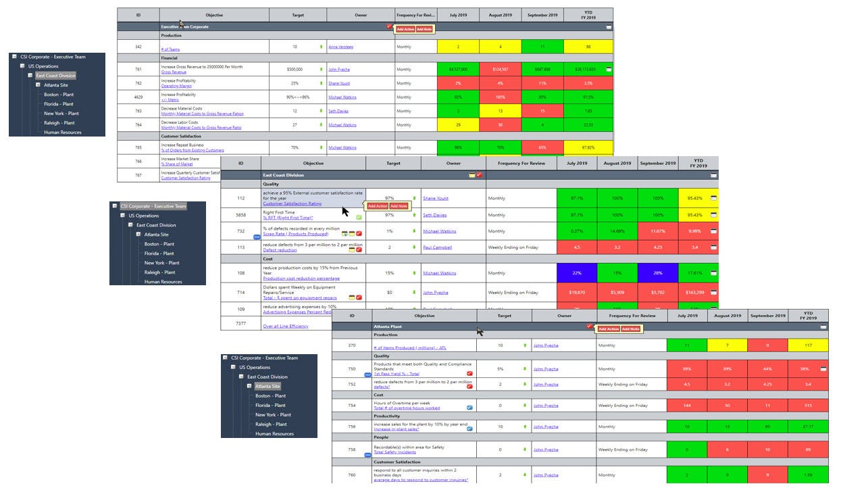Click green checkmark icon on Right First Time row

click(x=359, y=218)
